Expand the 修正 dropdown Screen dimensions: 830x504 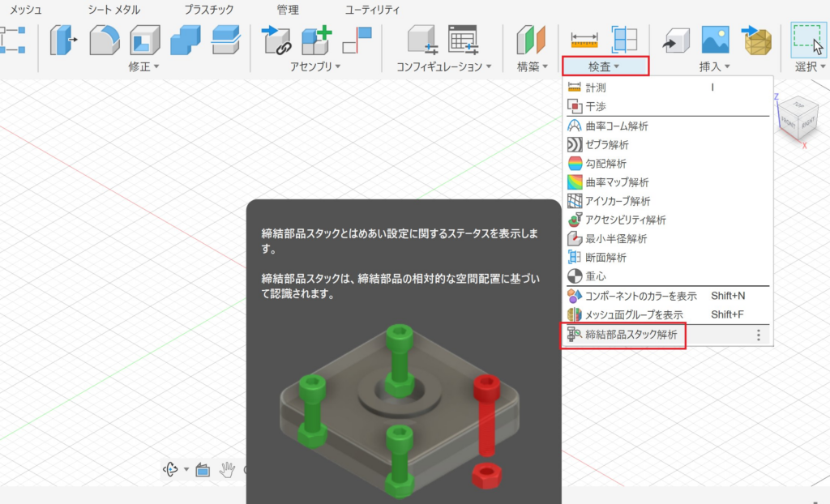pyautogui.click(x=144, y=66)
